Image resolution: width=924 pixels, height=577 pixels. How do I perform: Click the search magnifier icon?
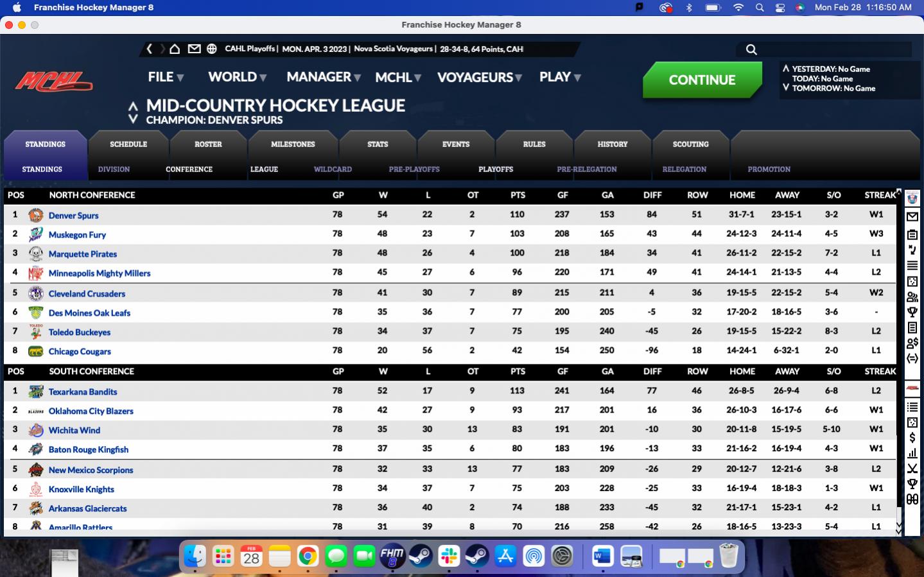tap(751, 49)
